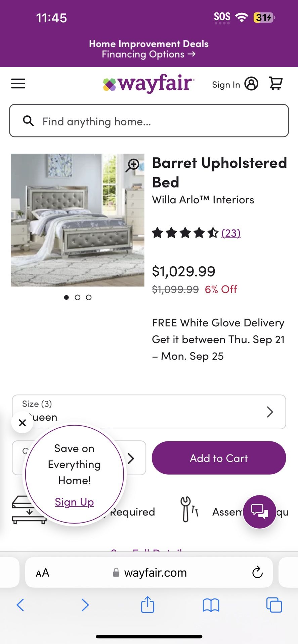This screenshot has width=298, height=644.
Task: Expand the Size selector
Action: (149, 412)
